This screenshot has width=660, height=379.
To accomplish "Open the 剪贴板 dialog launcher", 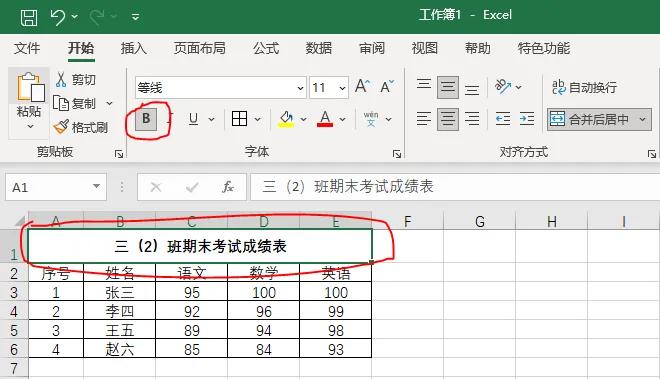I will tap(119, 154).
